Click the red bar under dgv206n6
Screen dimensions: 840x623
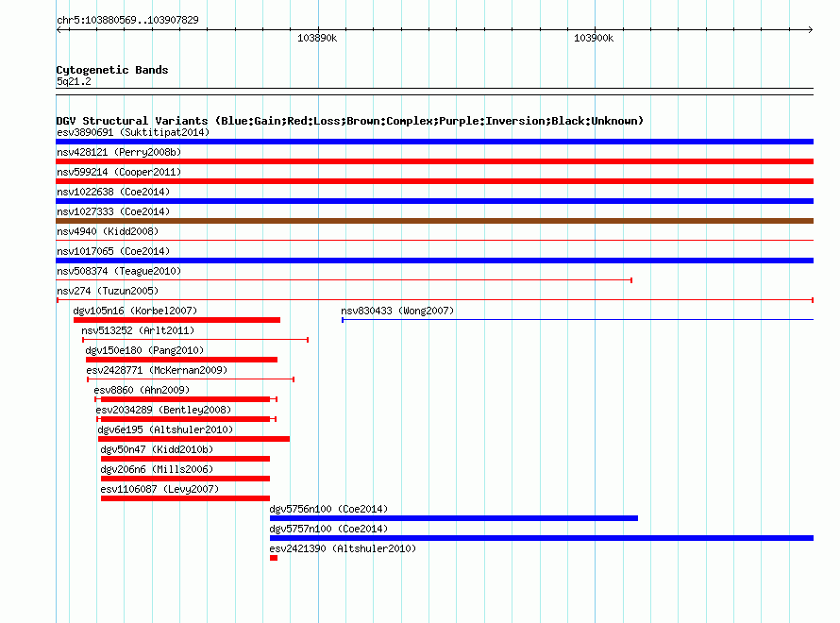(x=185, y=479)
